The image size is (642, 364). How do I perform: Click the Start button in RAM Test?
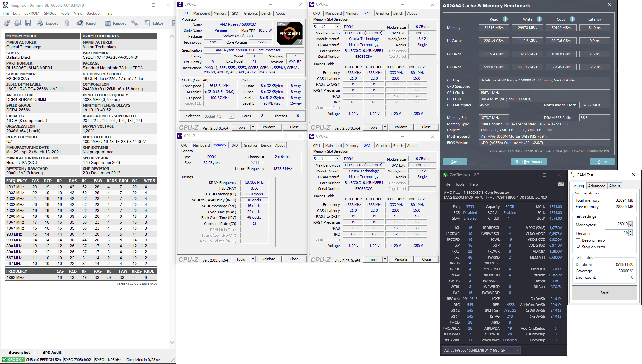click(x=604, y=293)
